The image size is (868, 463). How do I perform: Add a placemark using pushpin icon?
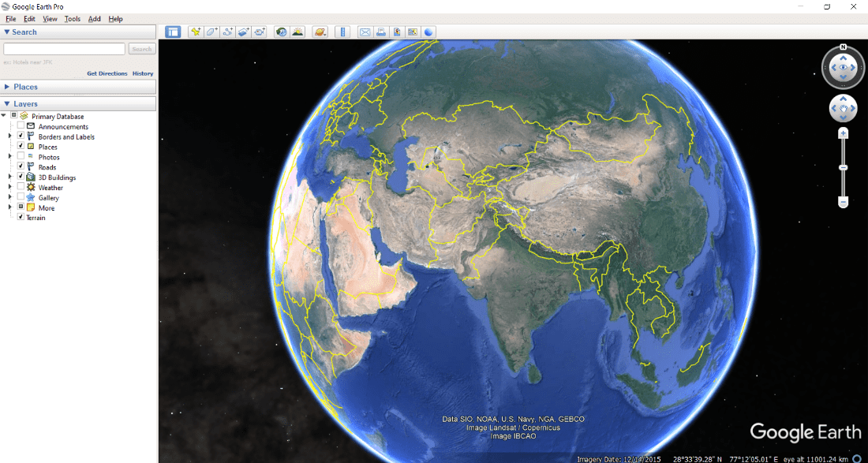pyautogui.click(x=196, y=32)
